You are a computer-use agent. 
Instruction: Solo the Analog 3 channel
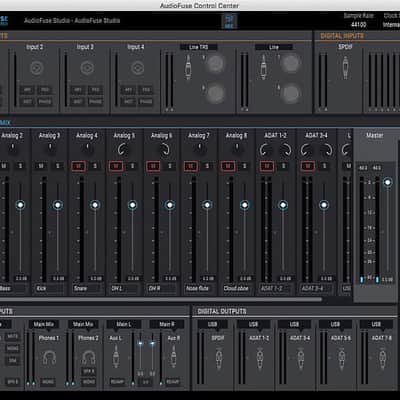(58, 166)
